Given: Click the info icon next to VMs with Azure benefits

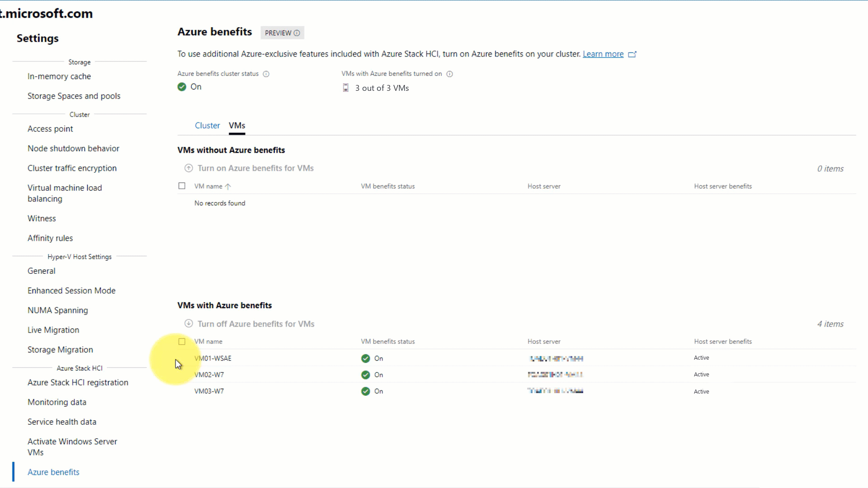Looking at the screenshot, I should point(449,73).
